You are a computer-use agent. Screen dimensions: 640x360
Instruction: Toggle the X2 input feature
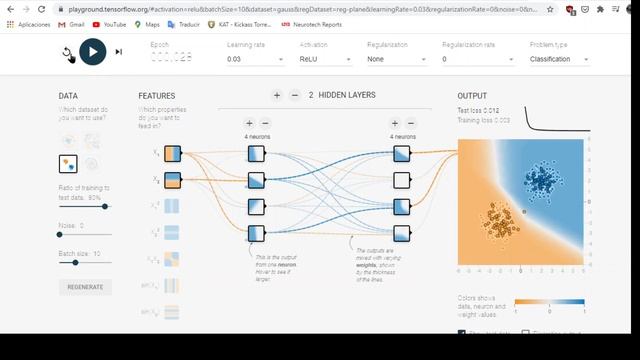point(173,180)
